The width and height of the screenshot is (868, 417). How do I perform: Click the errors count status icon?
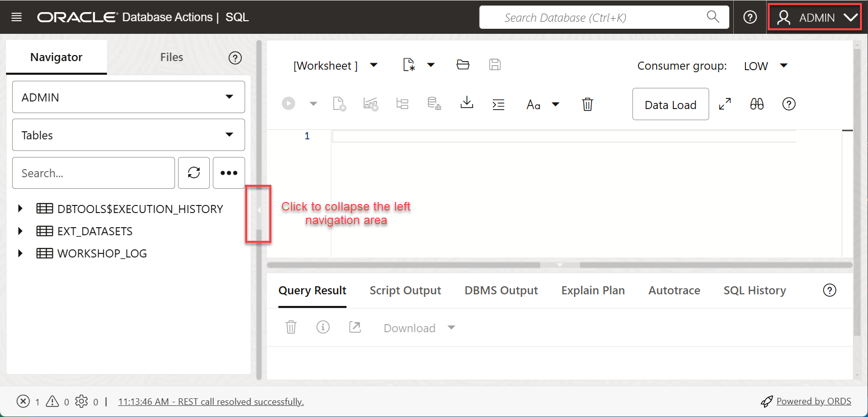[x=23, y=401]
